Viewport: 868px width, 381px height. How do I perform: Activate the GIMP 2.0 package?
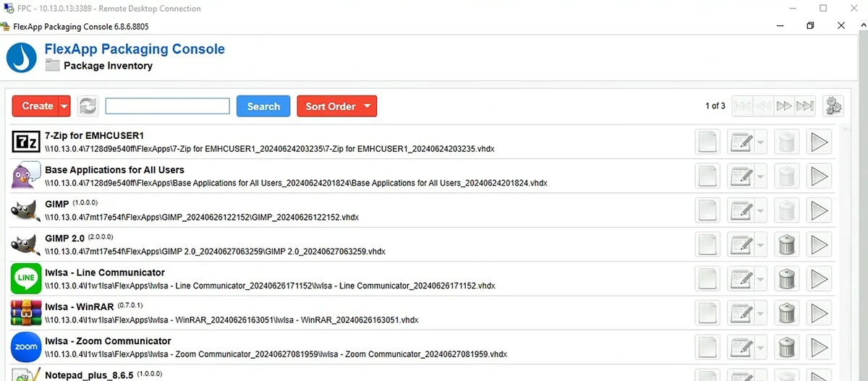click(820, 244)
